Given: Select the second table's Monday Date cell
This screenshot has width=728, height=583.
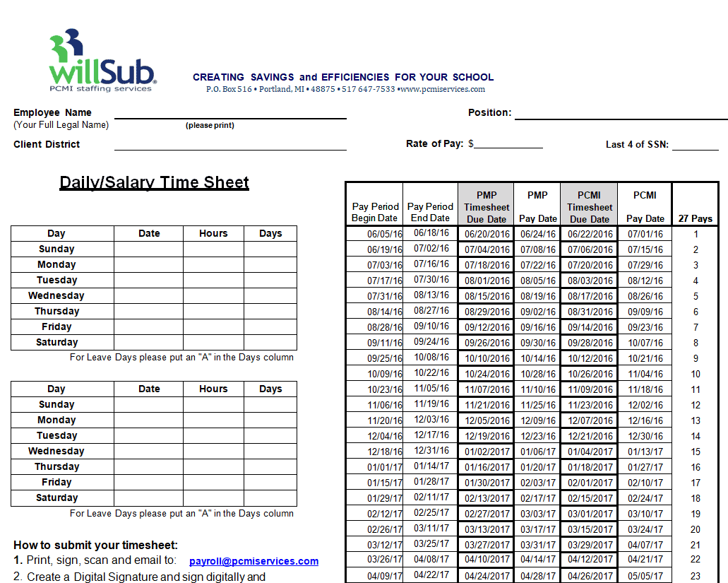Looking at the screenshot, I should click(148, 420).
